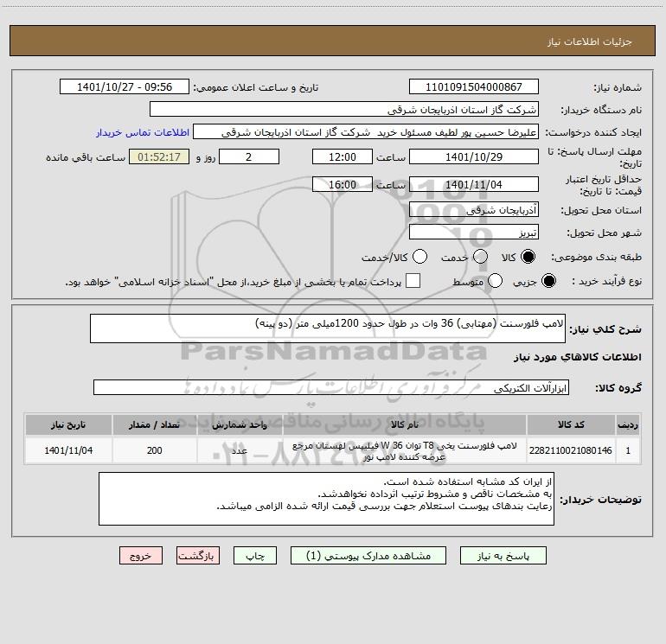Click the need date cell 1401/11/04

(x=68, y=450)
